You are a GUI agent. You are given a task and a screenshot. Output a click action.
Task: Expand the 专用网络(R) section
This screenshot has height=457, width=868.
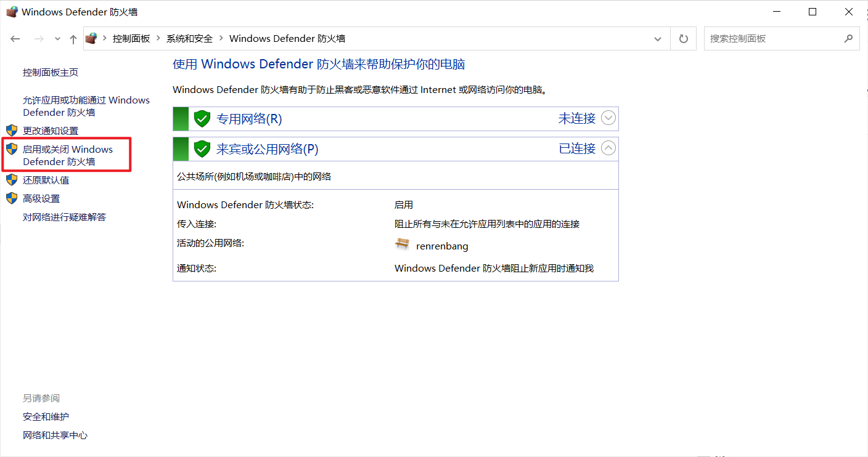tap(608, 118)
